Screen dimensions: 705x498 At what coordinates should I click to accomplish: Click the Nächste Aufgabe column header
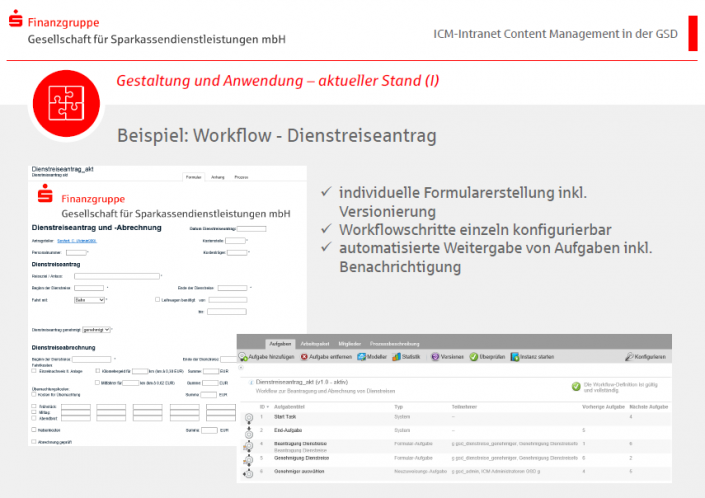649,407
